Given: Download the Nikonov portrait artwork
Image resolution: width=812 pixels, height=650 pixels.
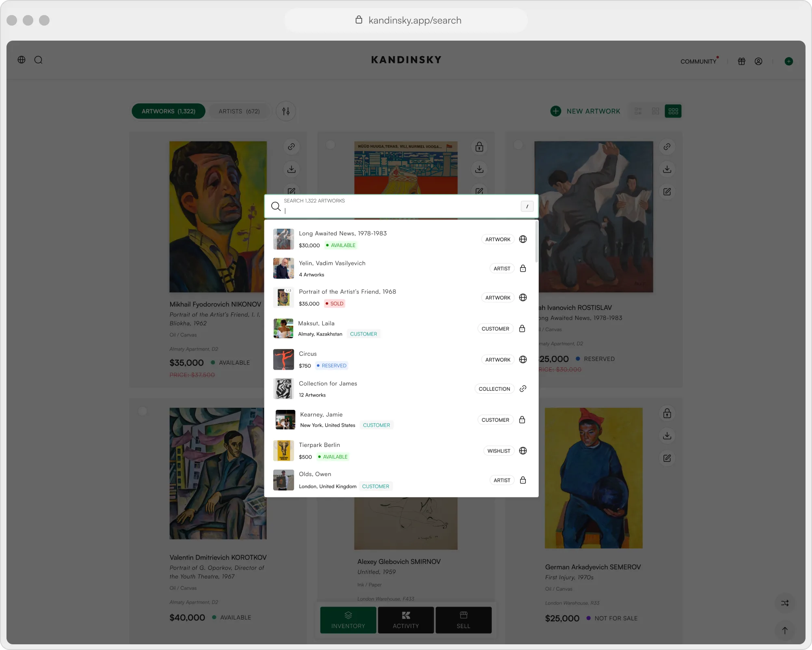Looking at the screenshot, I should (292, 169).
